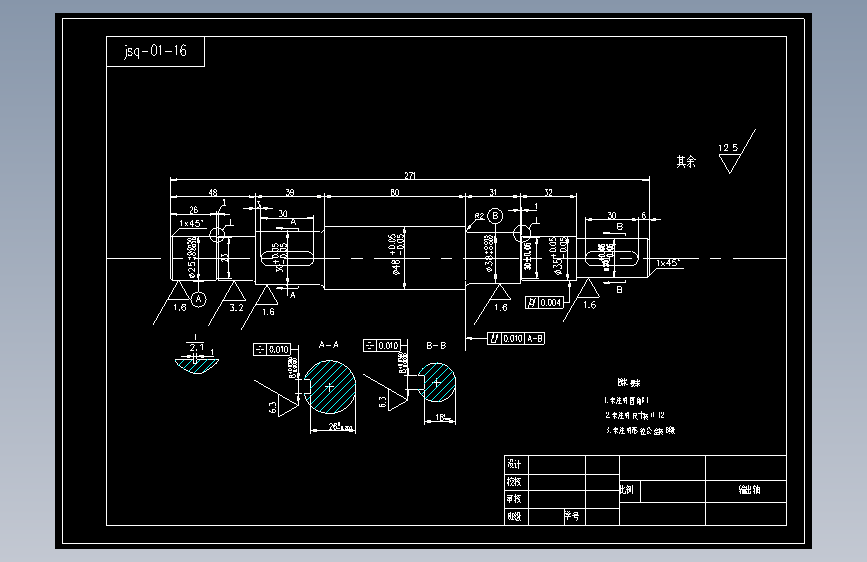Click the "B-B" section title

[436, 345]
